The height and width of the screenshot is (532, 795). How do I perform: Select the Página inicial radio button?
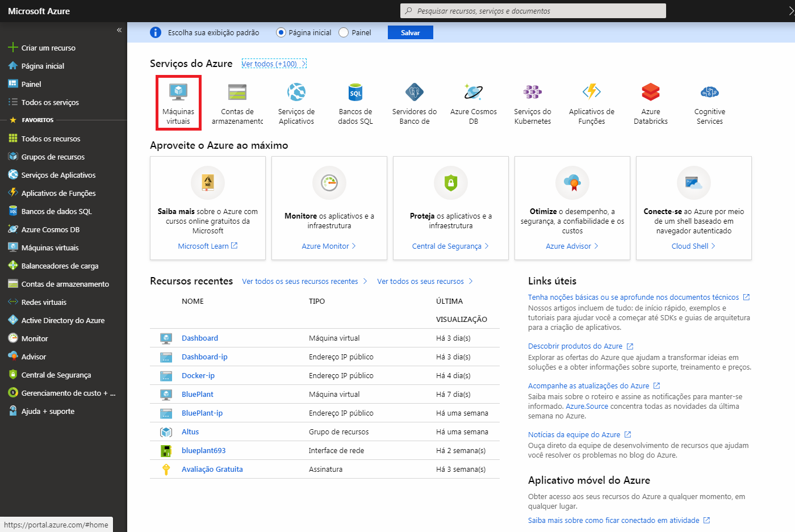pos(281,32)
